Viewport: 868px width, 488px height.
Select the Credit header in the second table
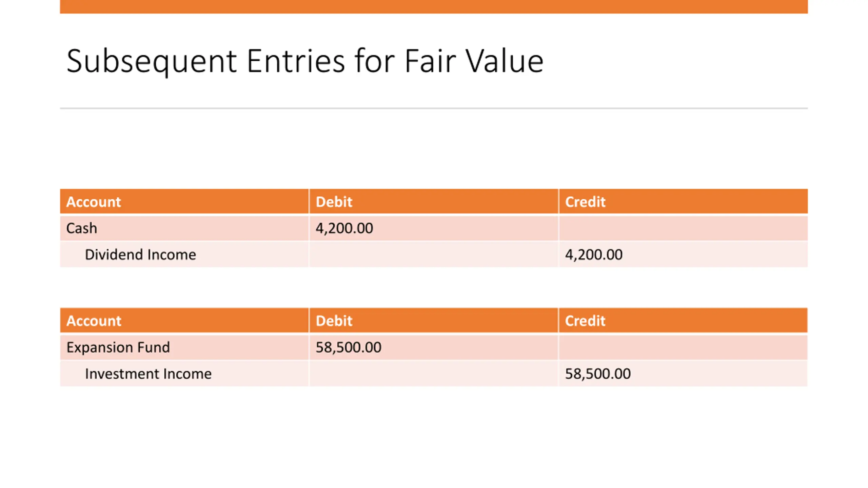click(x=683, y=321)
